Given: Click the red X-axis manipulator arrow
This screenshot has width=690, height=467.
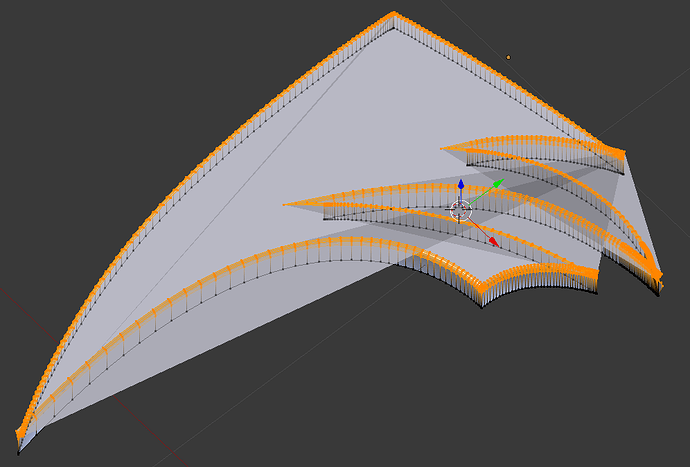Looking at the screenshot, I should click(494, 241).
